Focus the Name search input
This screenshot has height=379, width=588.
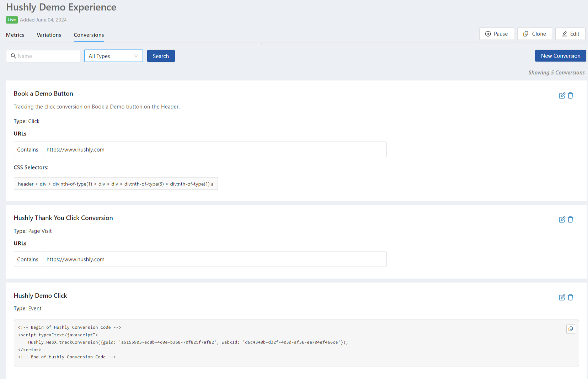[x=43, y=56]
